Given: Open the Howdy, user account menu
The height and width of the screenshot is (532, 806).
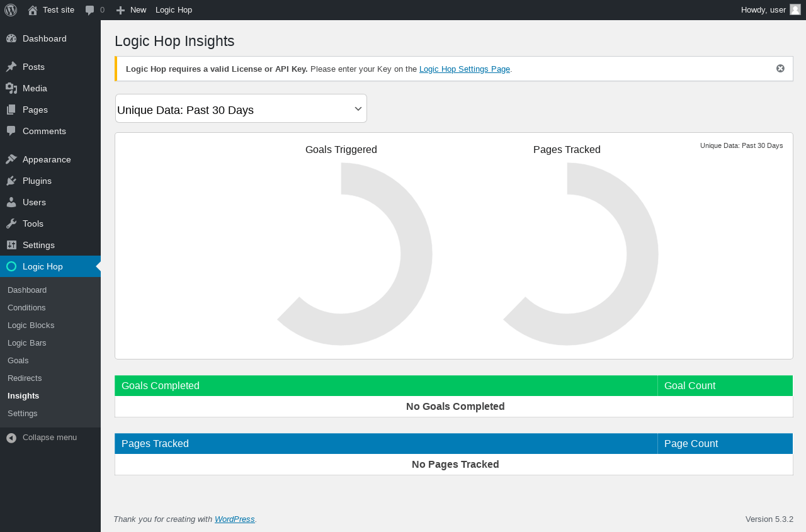Looking at the screenshot, I should coord(771,10).
